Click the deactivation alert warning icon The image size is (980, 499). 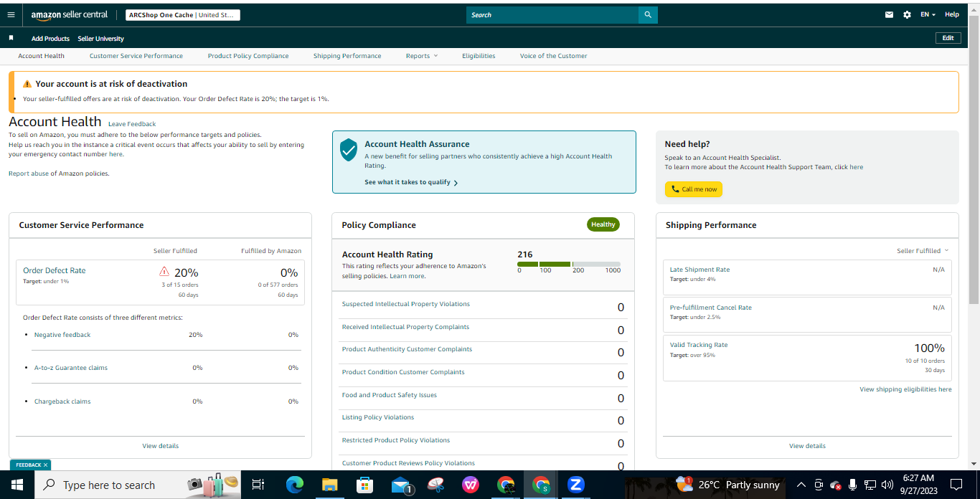[27, 84]
